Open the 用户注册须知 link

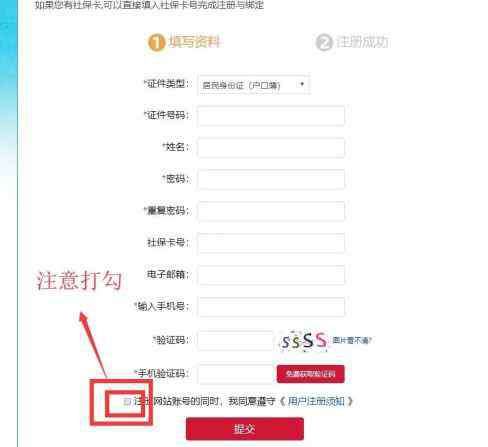[316, 401]
